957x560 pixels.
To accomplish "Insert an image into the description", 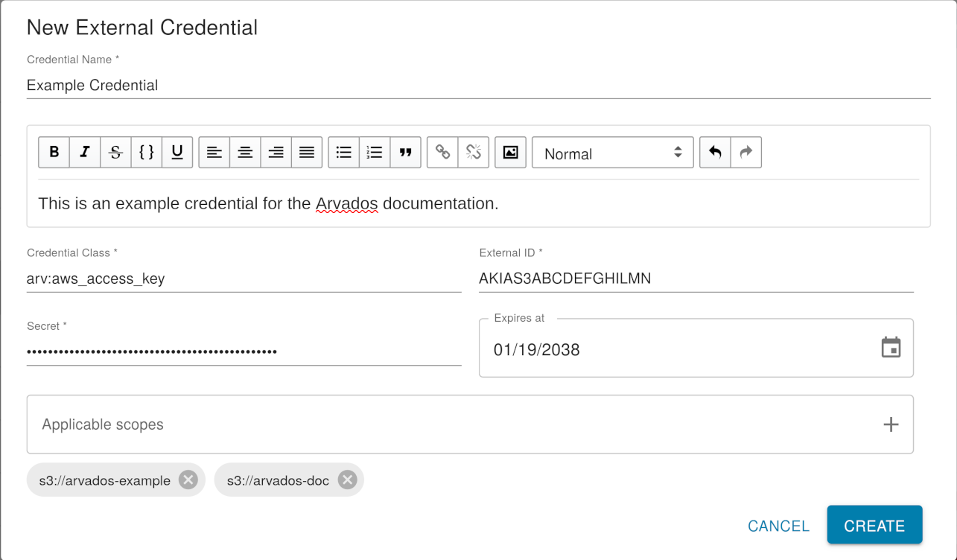I will click(x=510, y=152).
